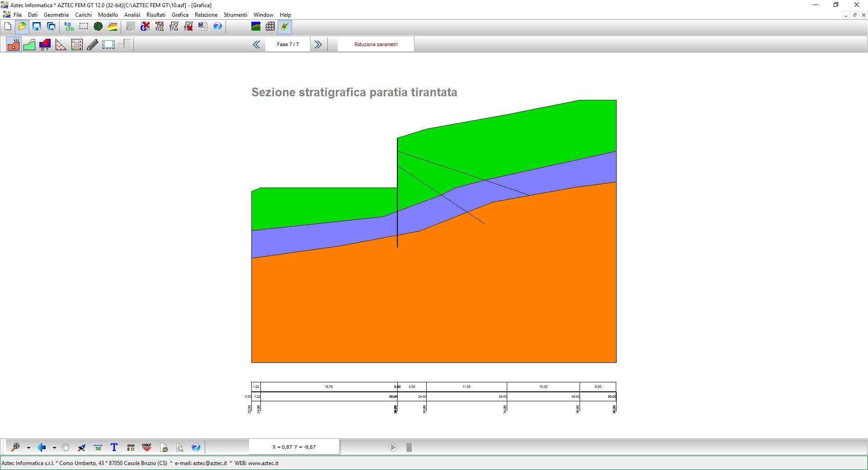868x470 pixels.
Task: Open the Geometria menu
Action: point(56,15)
